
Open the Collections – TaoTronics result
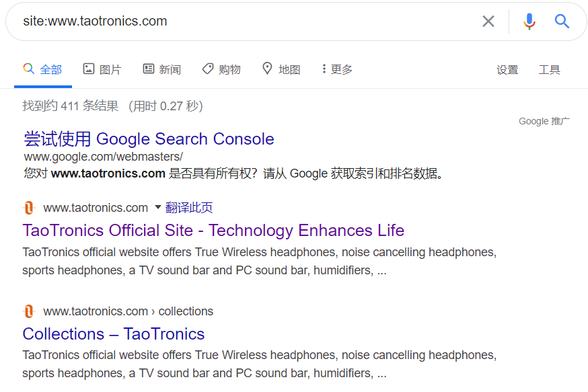pos(114,334)
